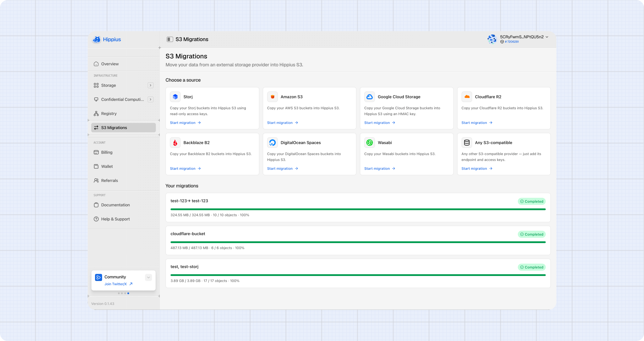Open block number #7206281 link
Image resolution: width=644 pixels, height=341 pixels.
coord(511,42)
